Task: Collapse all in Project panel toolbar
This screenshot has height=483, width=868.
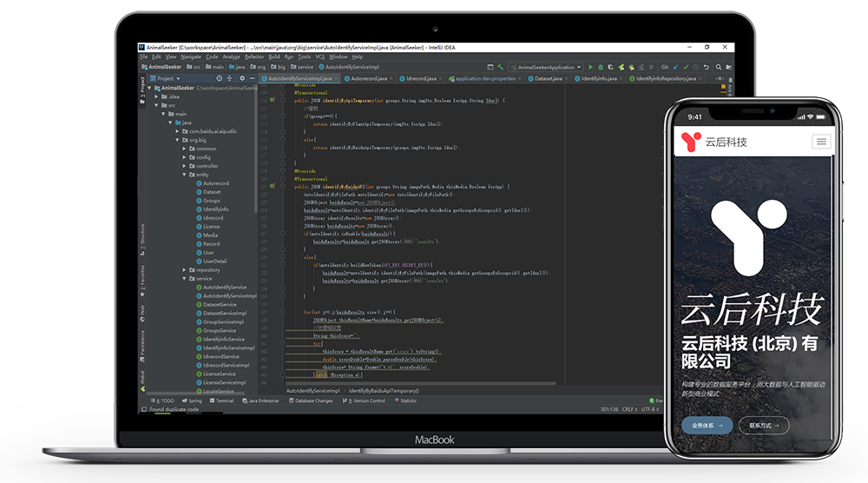Action: pyautogui.click(x=230, y=79)
